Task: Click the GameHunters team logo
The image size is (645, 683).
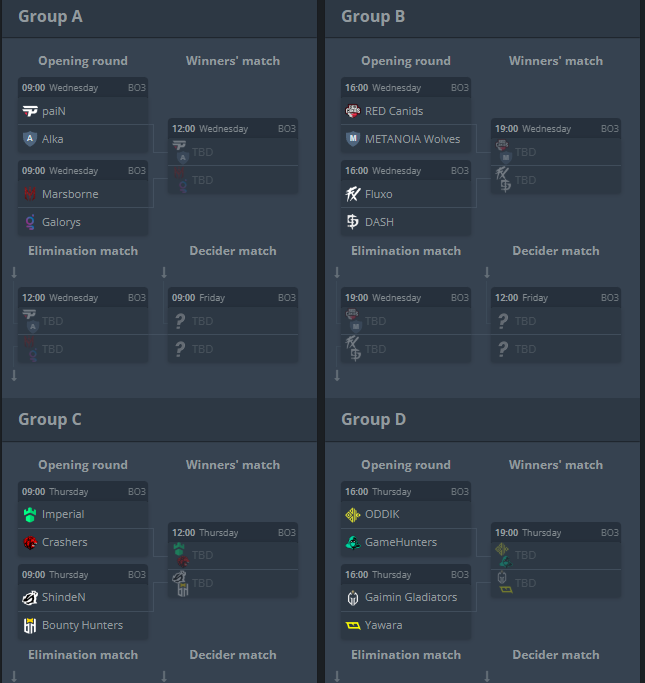Action: click(353, 542)
